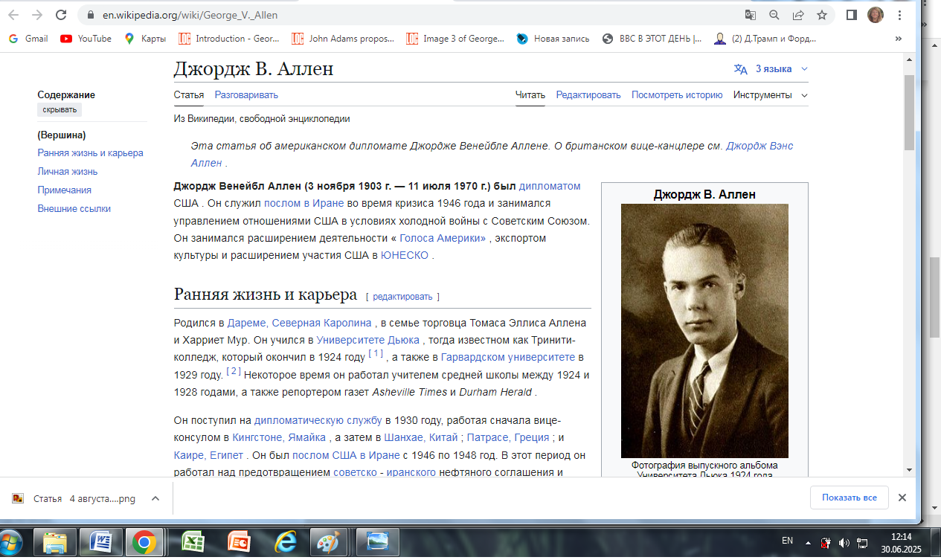
Task: Reload the page with the refresh icon
Action: (x=61, y=15)
